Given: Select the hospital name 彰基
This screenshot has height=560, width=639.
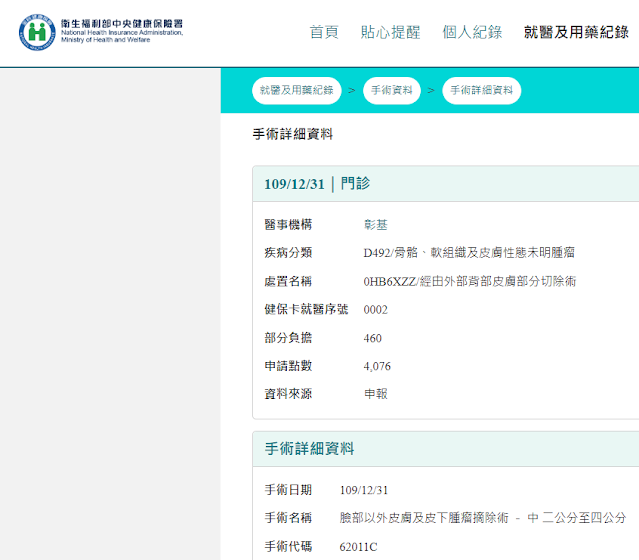Looking at the screenshot, I should point(377,225).
